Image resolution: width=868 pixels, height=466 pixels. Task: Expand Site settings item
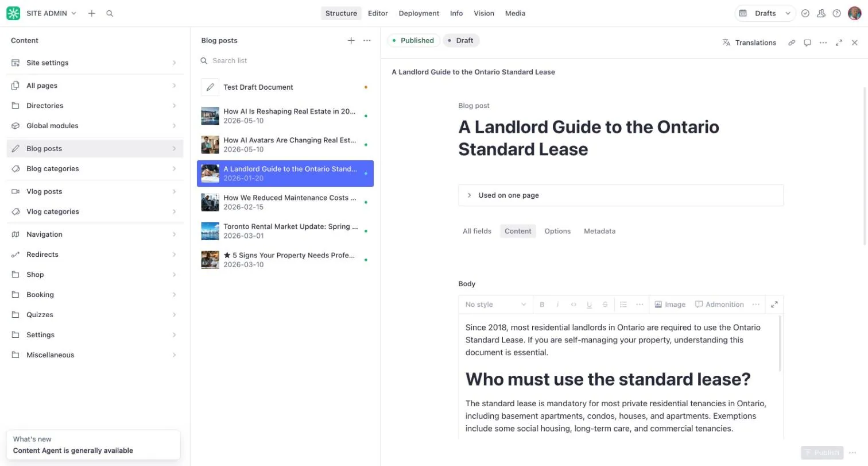tap(95, 63)
